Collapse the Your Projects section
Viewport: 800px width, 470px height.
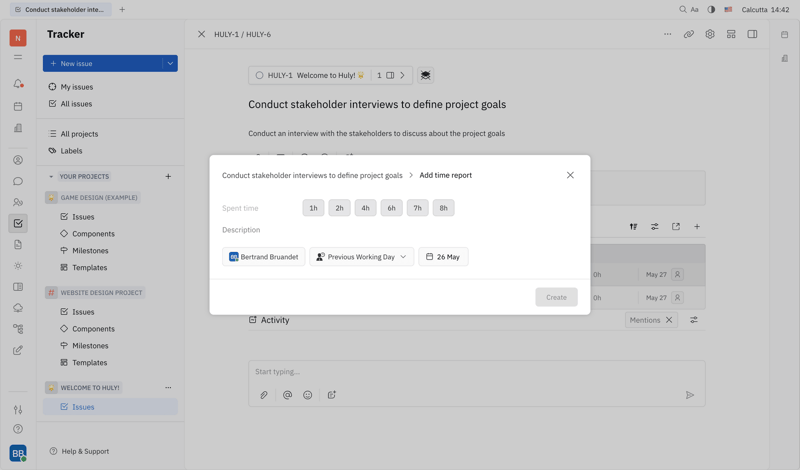[x=51, y=177]
